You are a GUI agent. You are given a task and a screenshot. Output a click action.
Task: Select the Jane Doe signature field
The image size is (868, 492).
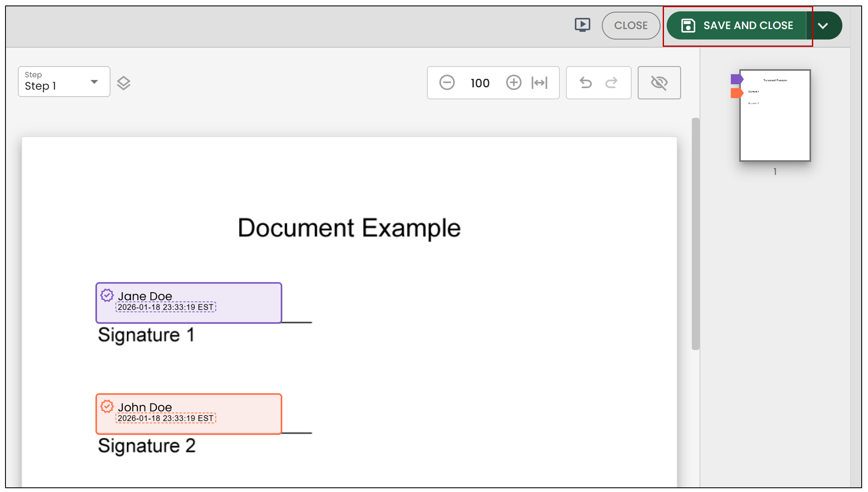pyautogui.click(x=189, y=303)
